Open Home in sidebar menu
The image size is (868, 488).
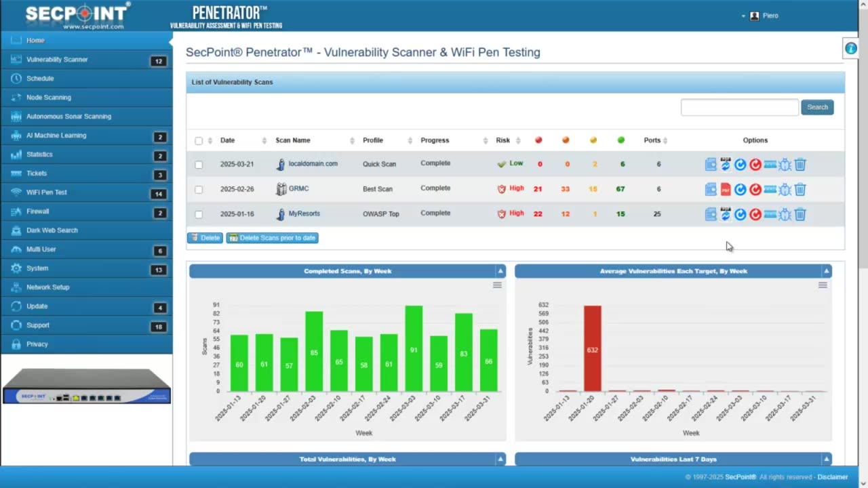tap(86, 41)
